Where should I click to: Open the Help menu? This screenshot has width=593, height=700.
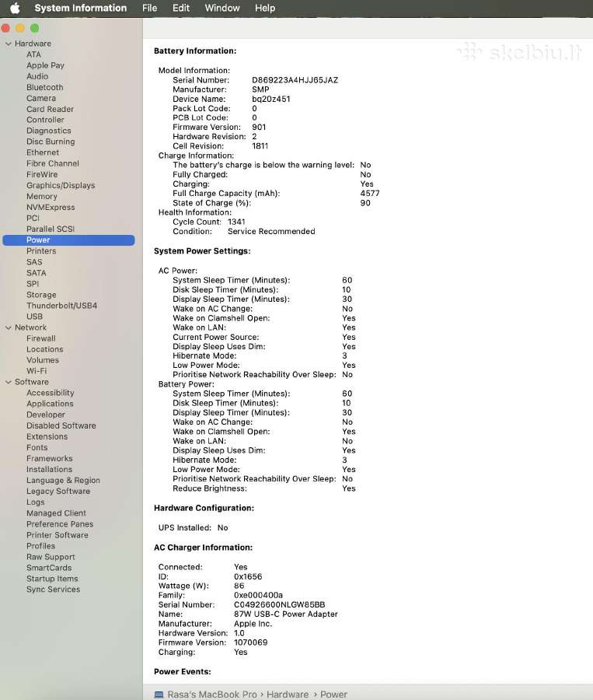264,8
